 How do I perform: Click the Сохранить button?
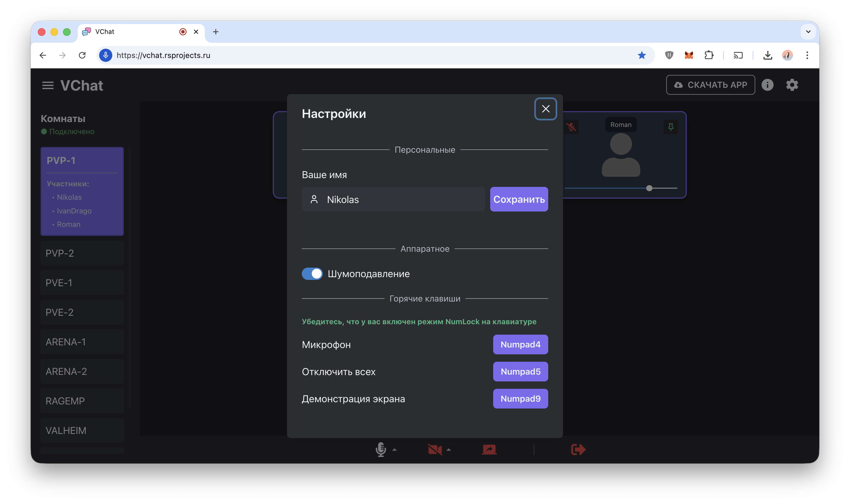tap(519, 199)
